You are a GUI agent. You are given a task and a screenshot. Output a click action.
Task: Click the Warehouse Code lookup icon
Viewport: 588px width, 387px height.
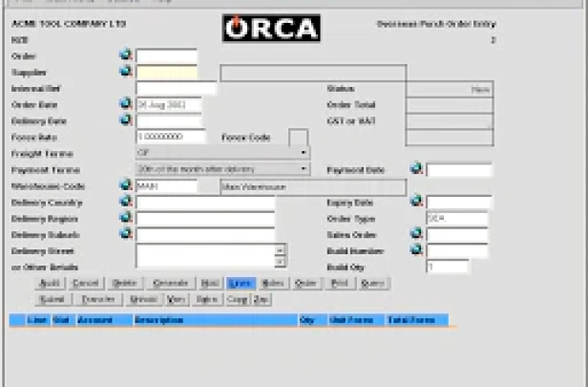pos(126,184)
